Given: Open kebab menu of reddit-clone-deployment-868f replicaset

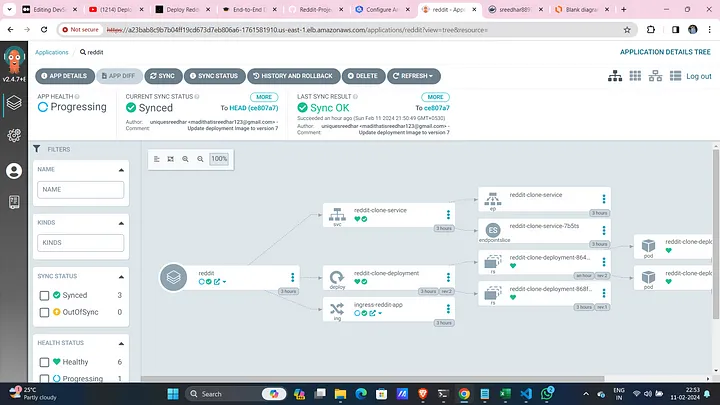Looking at the screenshot, I should coord(604,293).
